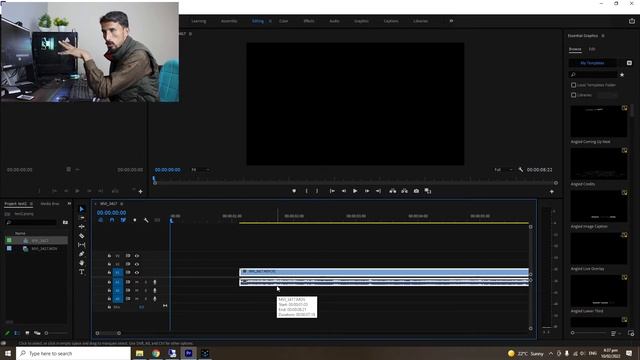The width and height of the screenshot is (640, 360).
Task: Step back one frame
Action: [x=344, y=191]
